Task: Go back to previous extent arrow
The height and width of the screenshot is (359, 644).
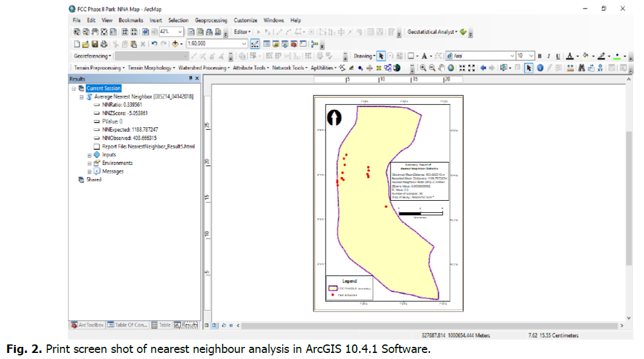Action: click(x=483, y=68)
